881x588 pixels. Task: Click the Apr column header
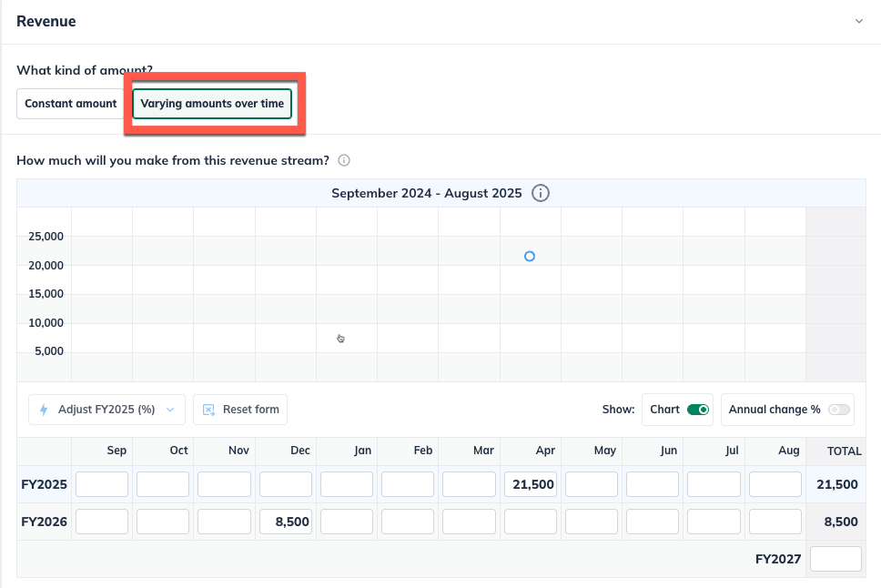(x=545, y=451)
